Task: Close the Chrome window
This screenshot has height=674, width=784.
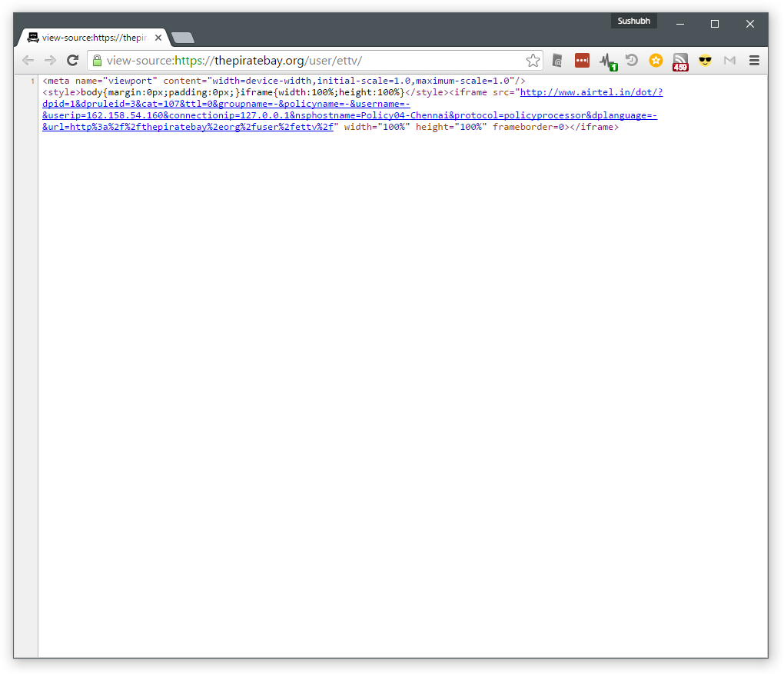Action: (x=749, y=24)
